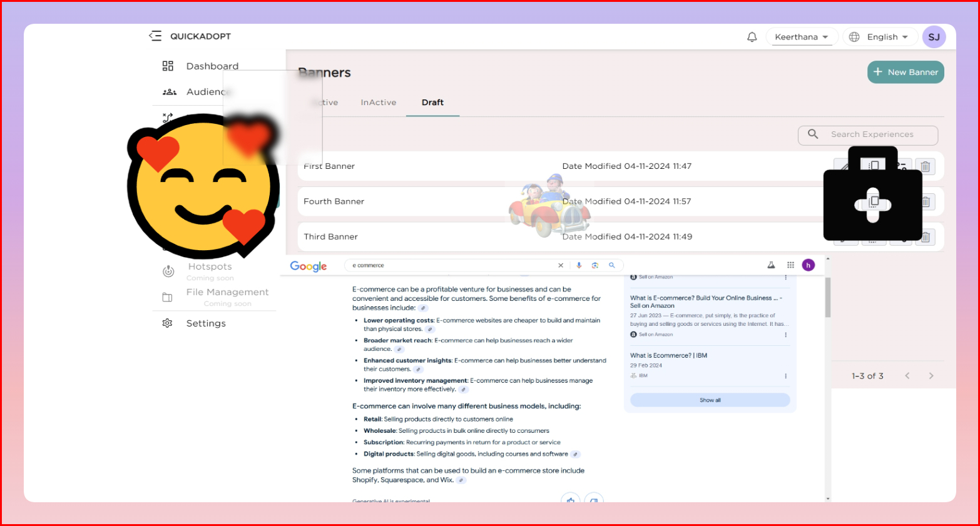Select the 'First Banner' row name
This screenshot has width=980, height=526.
tap(329, 166)
